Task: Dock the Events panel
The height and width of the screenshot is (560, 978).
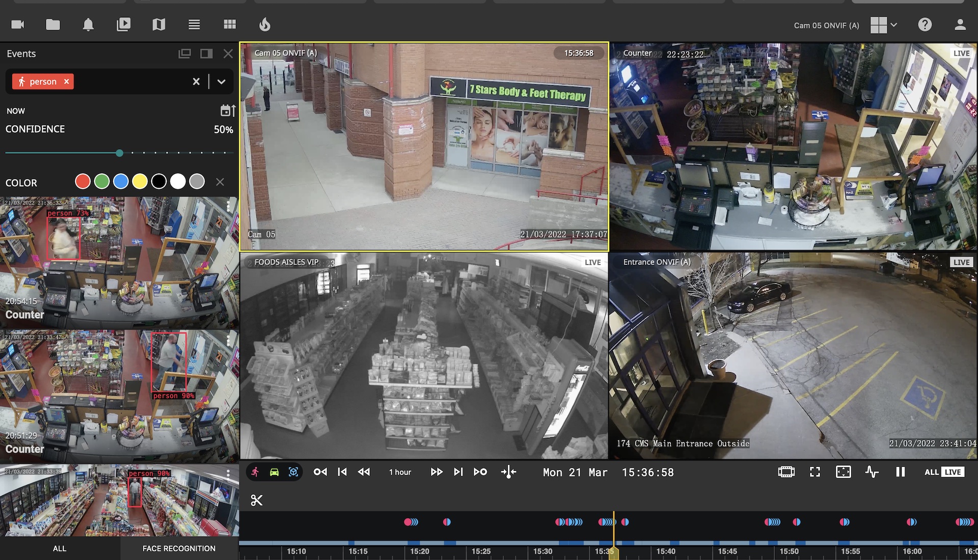Action: [x=206, y=53]
